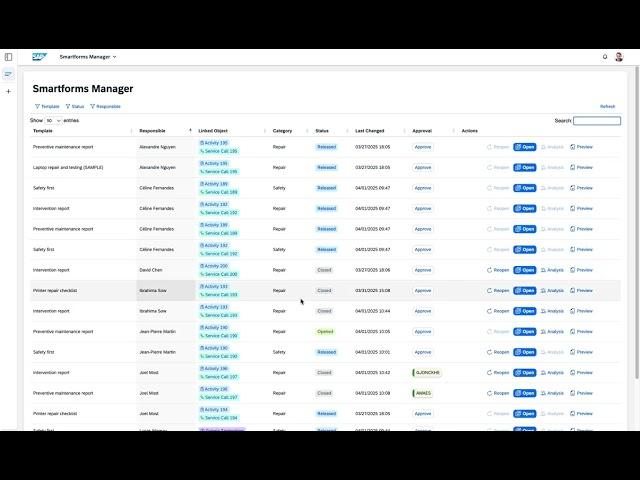Click approval tag on Joel Most's Preventive maintenance report

422,393
